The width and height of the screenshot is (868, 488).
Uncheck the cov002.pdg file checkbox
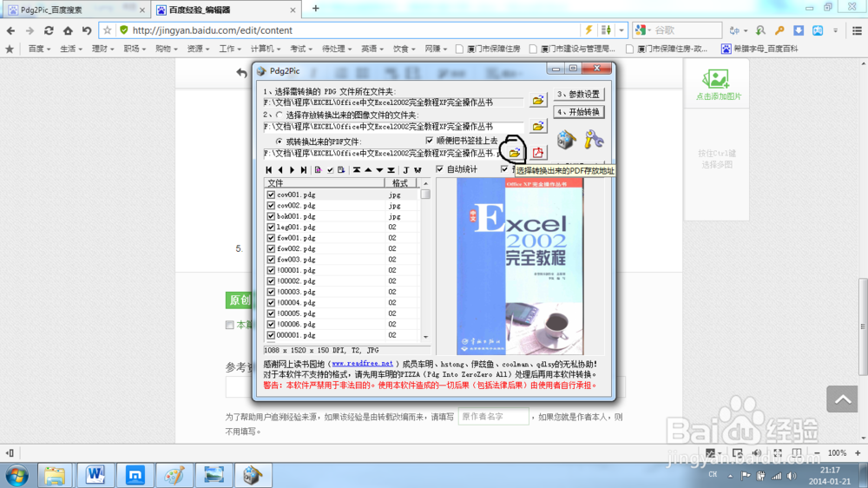pyautogui.click(x=271, y=206)
